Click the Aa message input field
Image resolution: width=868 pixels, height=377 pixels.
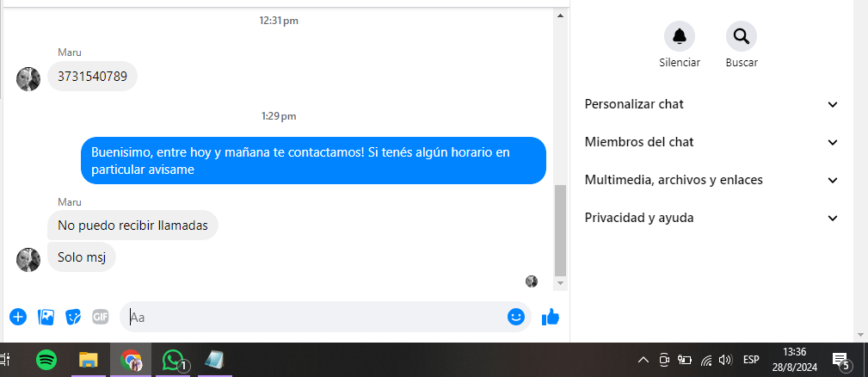coord(316,317)
